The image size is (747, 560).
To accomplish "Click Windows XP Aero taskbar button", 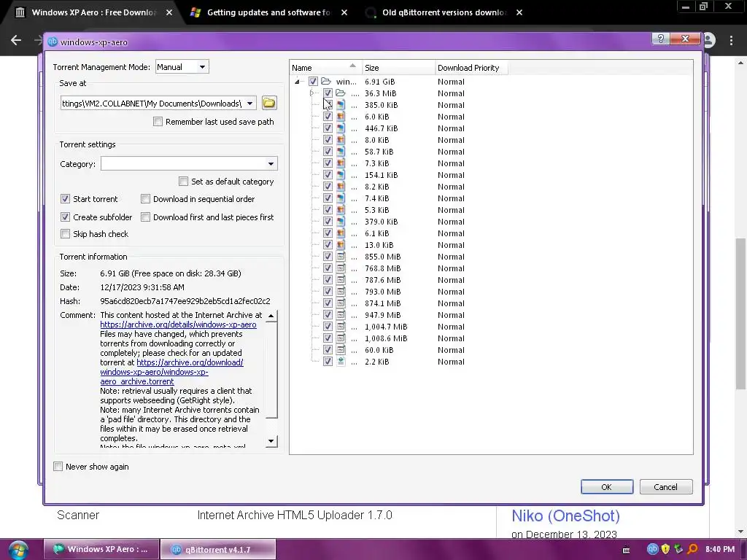I will [x=101, y=550].
